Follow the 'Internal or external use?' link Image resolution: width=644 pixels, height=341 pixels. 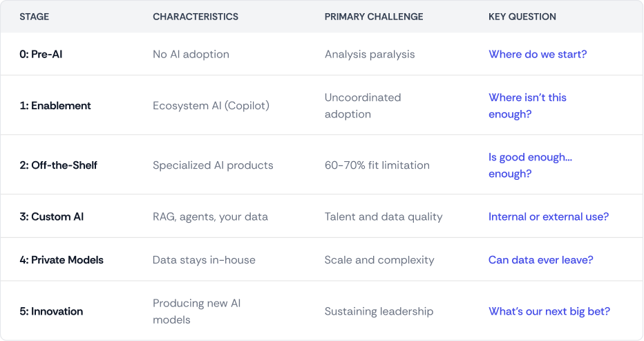548,216
